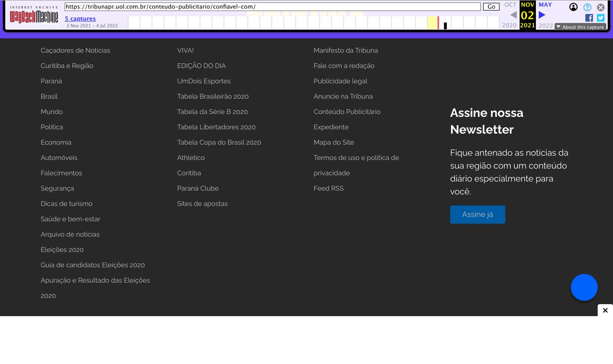
Task: Click the Go button
Action: [x=491, y=7]
